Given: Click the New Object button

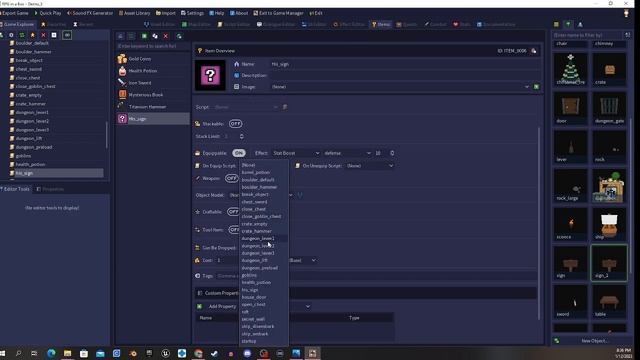Looking at the screenshot, I should pyautogui.click(x=590, y=341).
